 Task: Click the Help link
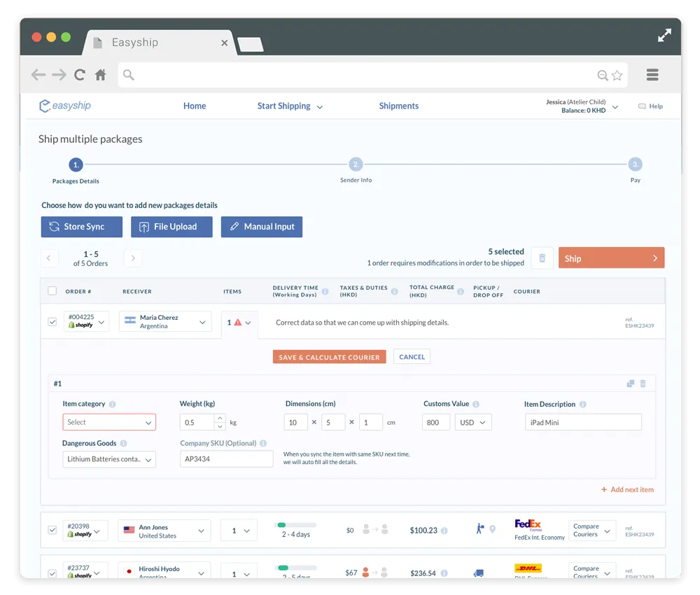[x=650, y=106]
